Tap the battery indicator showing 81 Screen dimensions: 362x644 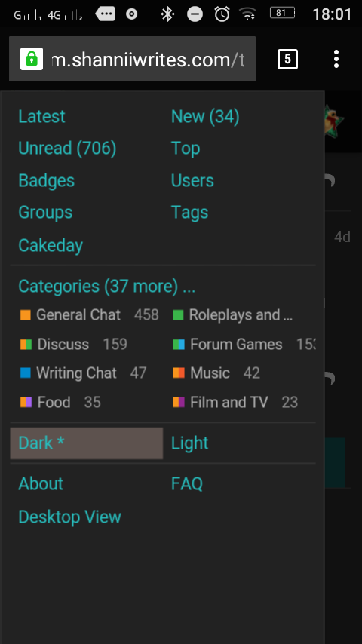pyautogui.click(x=282, y=13)
